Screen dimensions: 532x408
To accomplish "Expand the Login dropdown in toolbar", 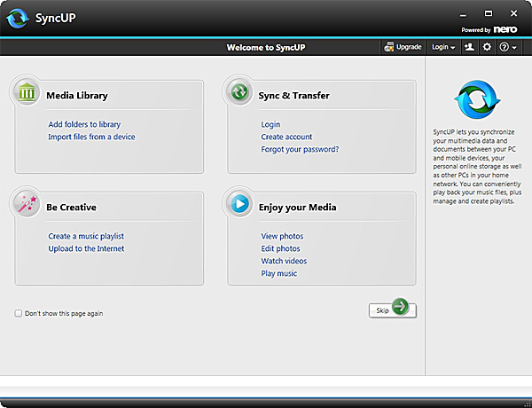I will (442, 46).
